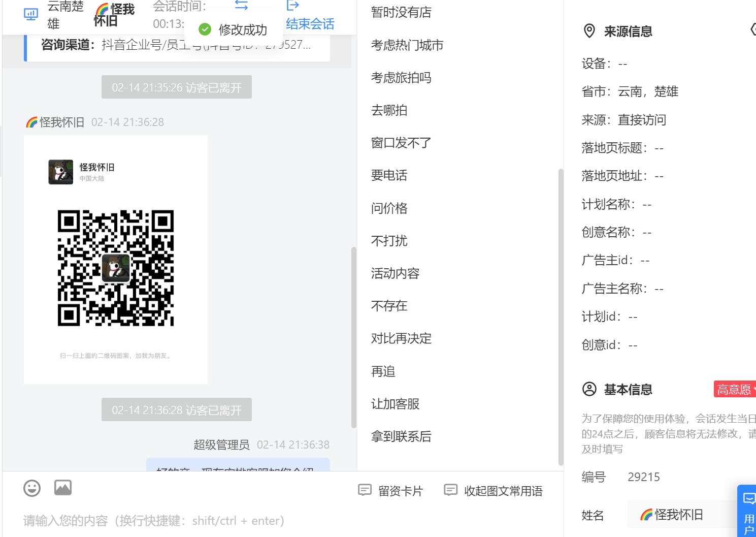Viewport: 756px width, 537px height.
Task: Select quick reply 考虑旅拍吗
Action: 401,78
